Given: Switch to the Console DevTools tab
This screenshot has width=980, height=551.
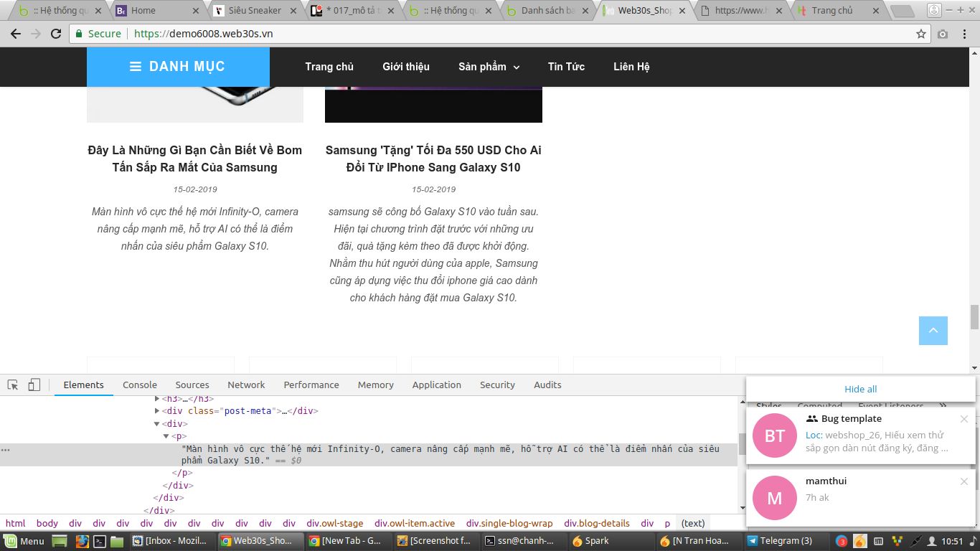Looking at the screenshot, I should pos(140,385).
